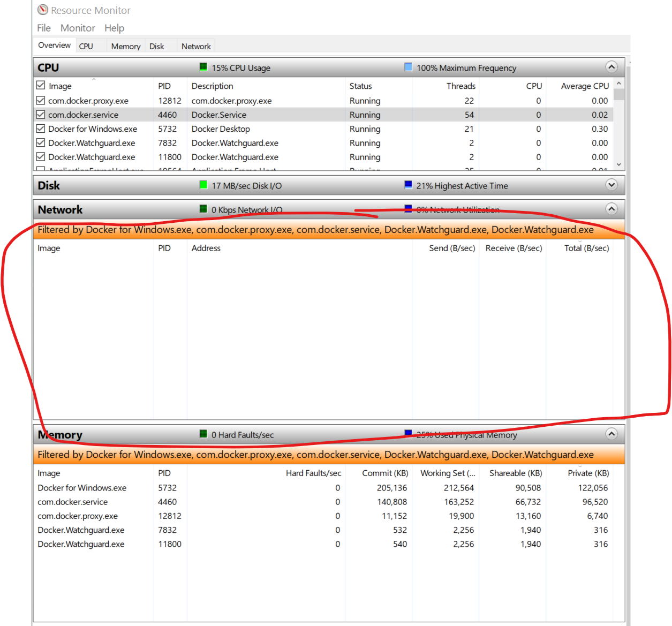Click the blue Maximum Frequency indicator square
Image resolution: width=672 pixels, height=626 pixels.
(x=408, y=67)
